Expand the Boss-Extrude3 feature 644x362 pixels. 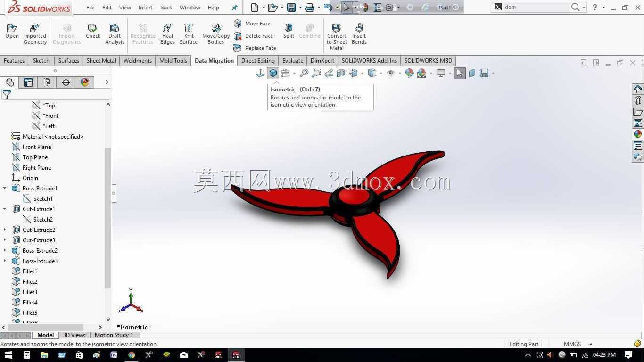coord(5,261)
